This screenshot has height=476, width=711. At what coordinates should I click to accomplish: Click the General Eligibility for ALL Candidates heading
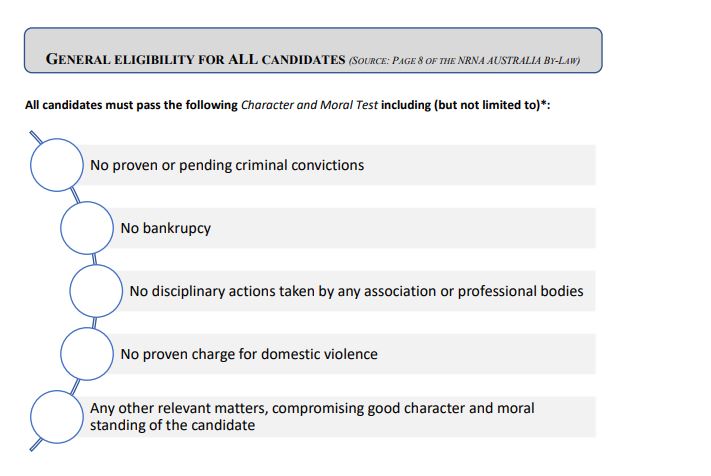[x=195, y=59]
